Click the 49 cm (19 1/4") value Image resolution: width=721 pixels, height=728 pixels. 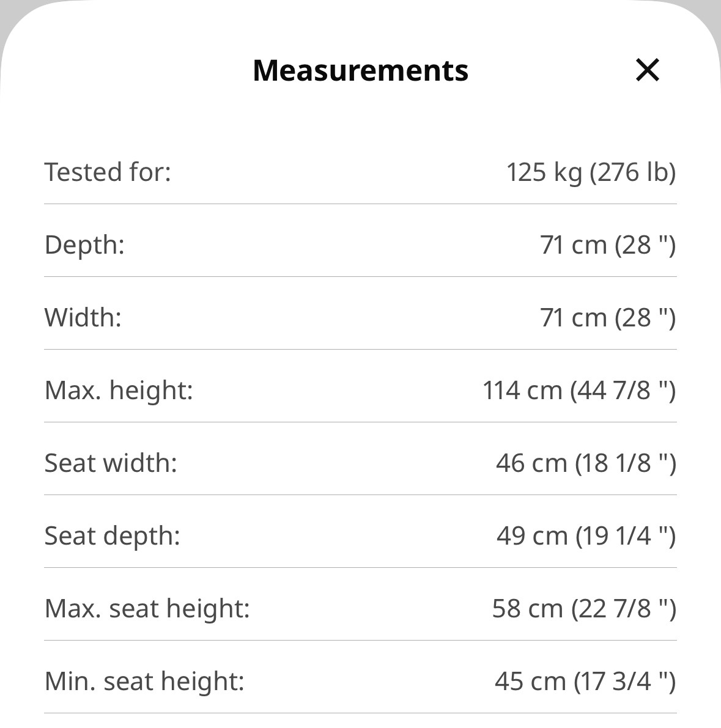[x=586, y=536]
